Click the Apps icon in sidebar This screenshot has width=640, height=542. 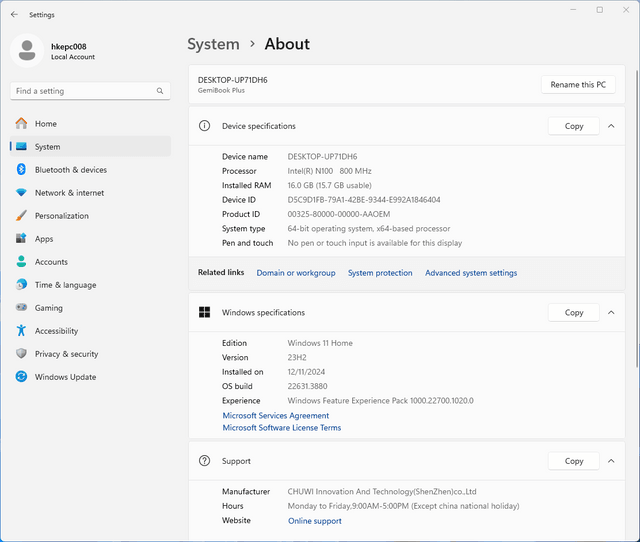coord(21,238)
